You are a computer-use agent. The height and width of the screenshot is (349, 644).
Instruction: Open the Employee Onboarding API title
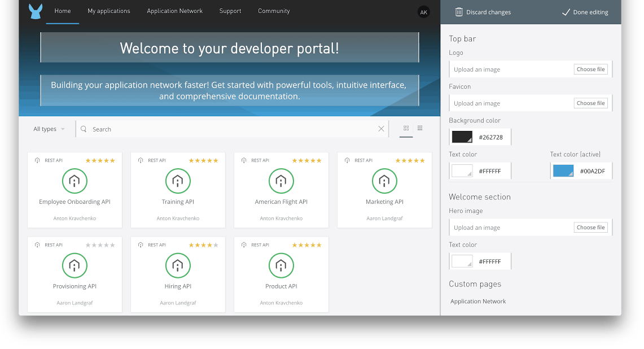coord(75,202)
